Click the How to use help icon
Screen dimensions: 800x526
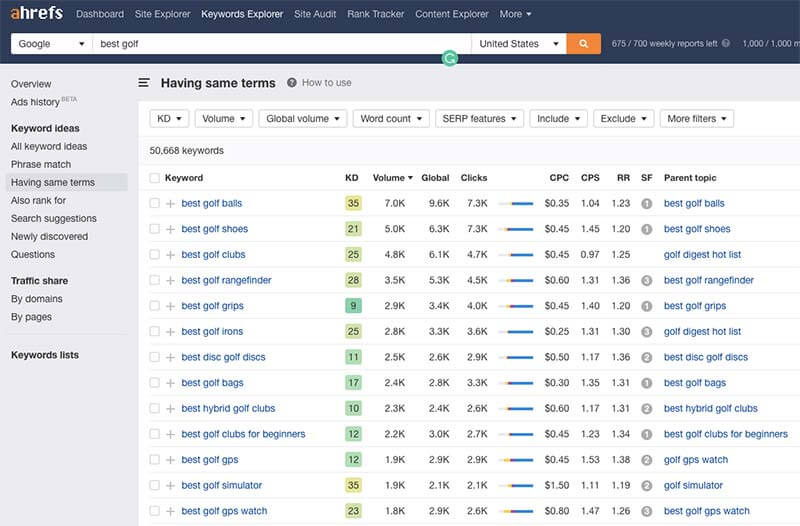tap(292, 83)
